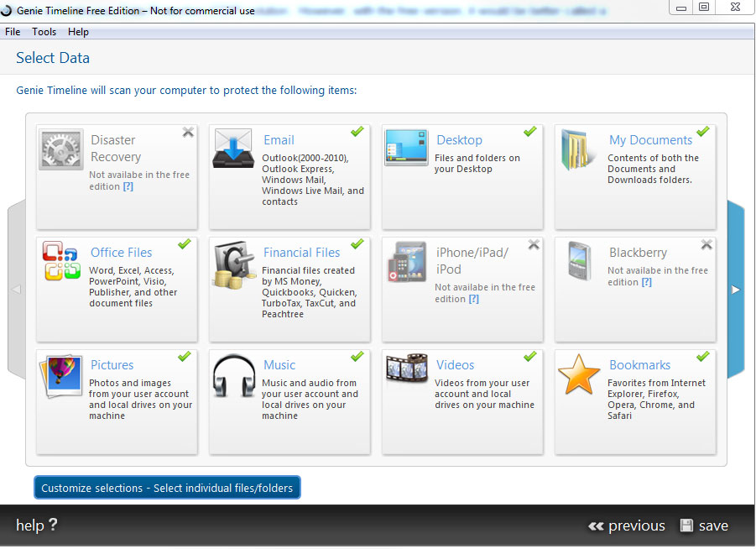Click the Blackberry phone icon
The height and width of the screenshot is (549, 756).
(x=580, y=261)
